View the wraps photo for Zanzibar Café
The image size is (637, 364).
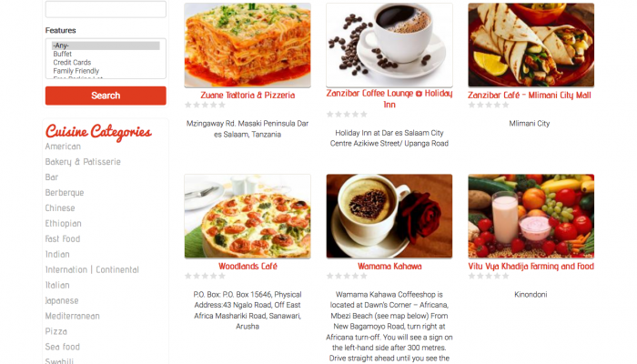click(x=531, y=45)
